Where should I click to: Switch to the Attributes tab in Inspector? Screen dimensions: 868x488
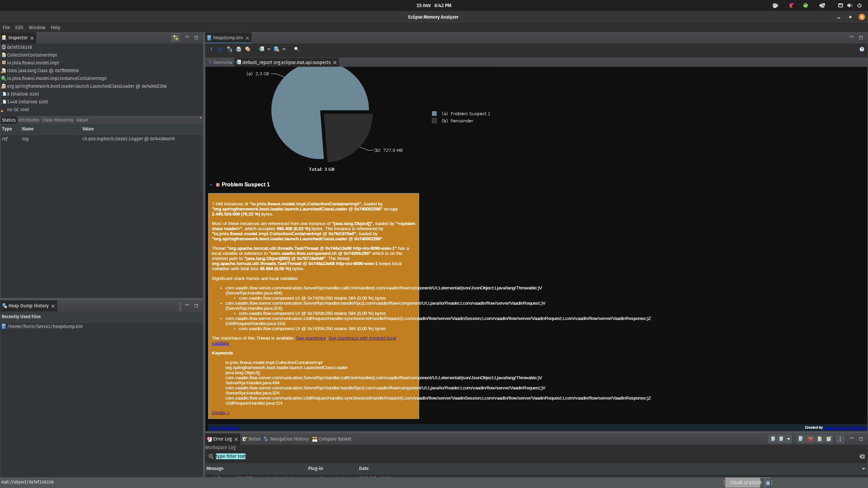29,120
